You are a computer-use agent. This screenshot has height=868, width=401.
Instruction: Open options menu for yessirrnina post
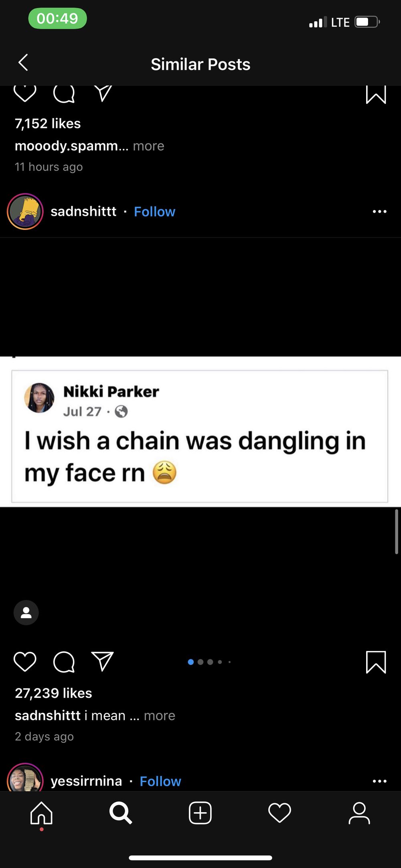pos(379,781)
